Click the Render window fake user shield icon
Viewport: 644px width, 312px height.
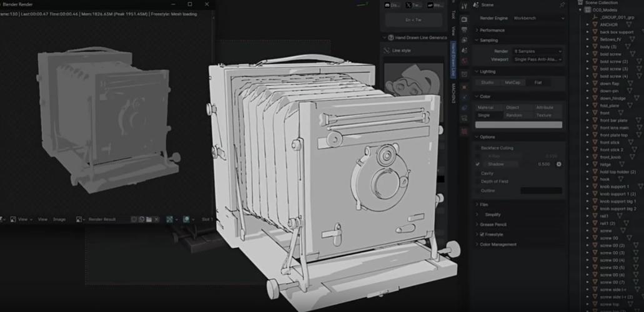click(134, 220)
